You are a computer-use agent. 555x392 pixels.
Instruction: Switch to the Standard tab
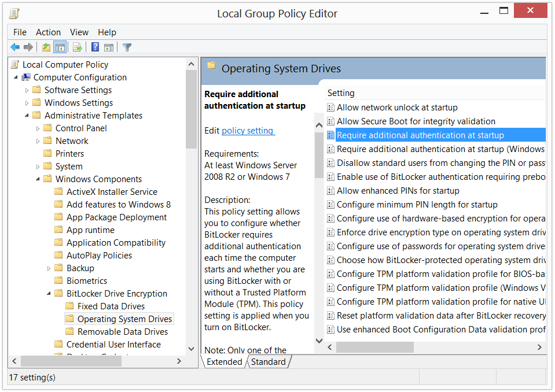(269, 361)
